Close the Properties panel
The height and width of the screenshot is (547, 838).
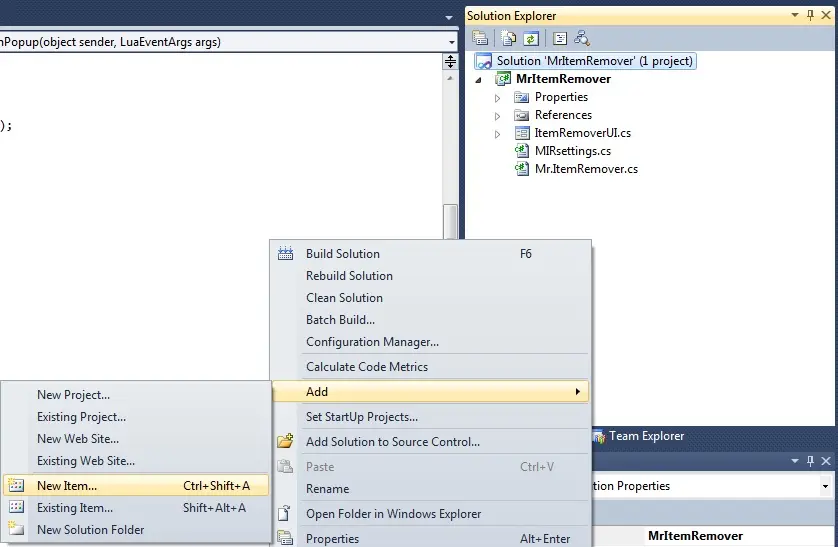[826, 460]
